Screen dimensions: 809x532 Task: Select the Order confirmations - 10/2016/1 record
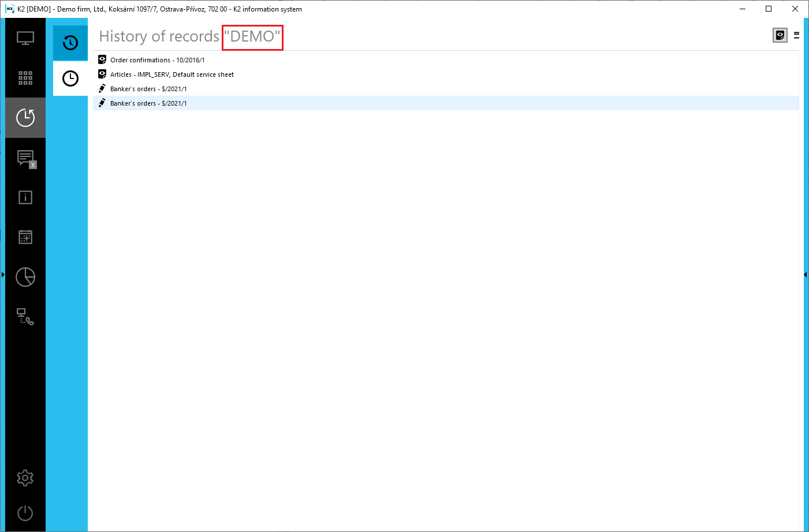coord(446,60)
